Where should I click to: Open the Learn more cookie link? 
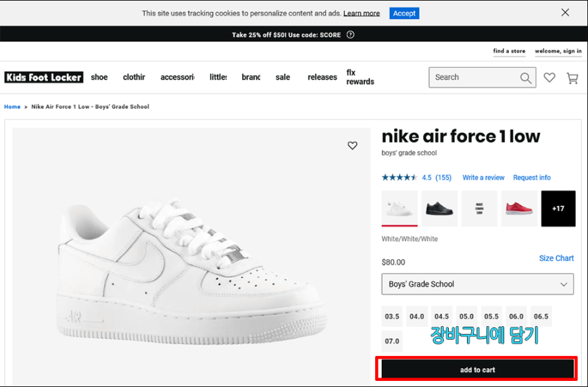[x=362, y=13]
